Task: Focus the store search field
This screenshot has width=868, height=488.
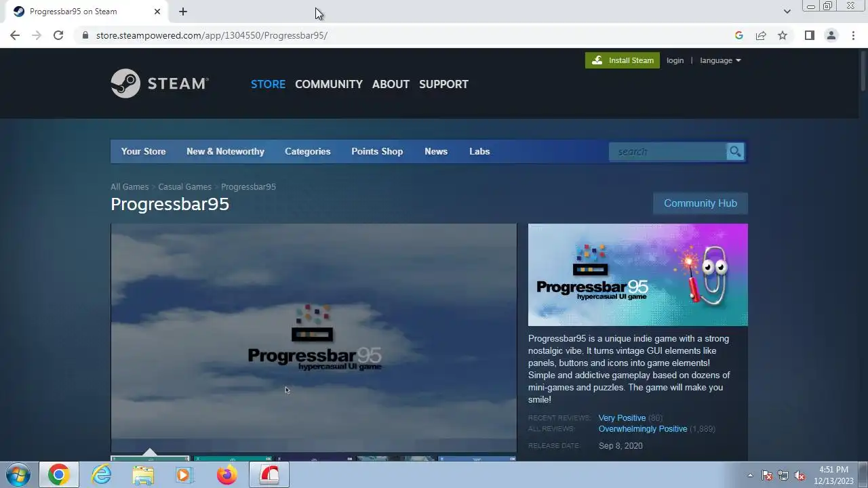Action: tap(667, 152)
